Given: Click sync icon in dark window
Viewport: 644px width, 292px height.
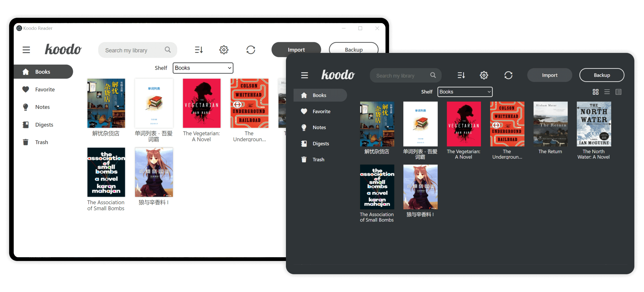Looking at the screenshot, I should [x=508, y=75].
